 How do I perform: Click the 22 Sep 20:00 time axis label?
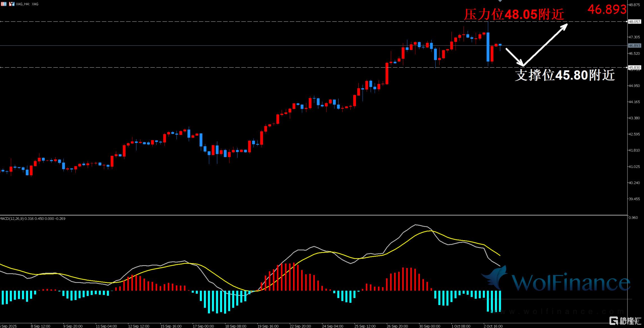point(300,326)
